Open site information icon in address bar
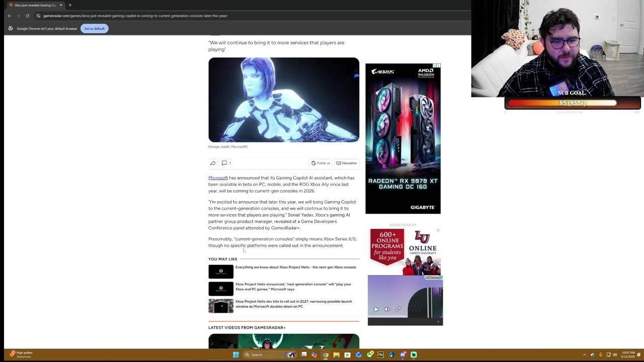 coord(38,16)
